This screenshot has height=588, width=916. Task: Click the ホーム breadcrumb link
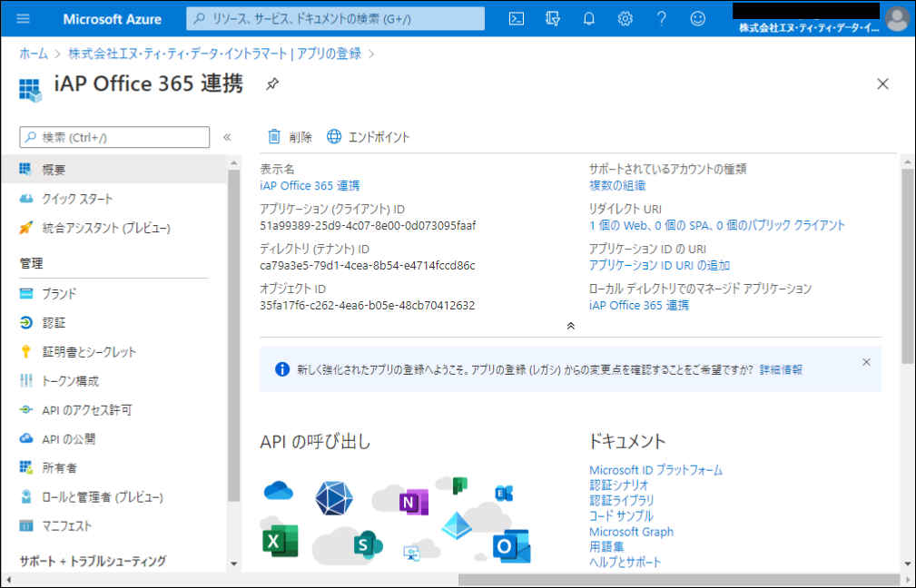[x=34, y=54]
